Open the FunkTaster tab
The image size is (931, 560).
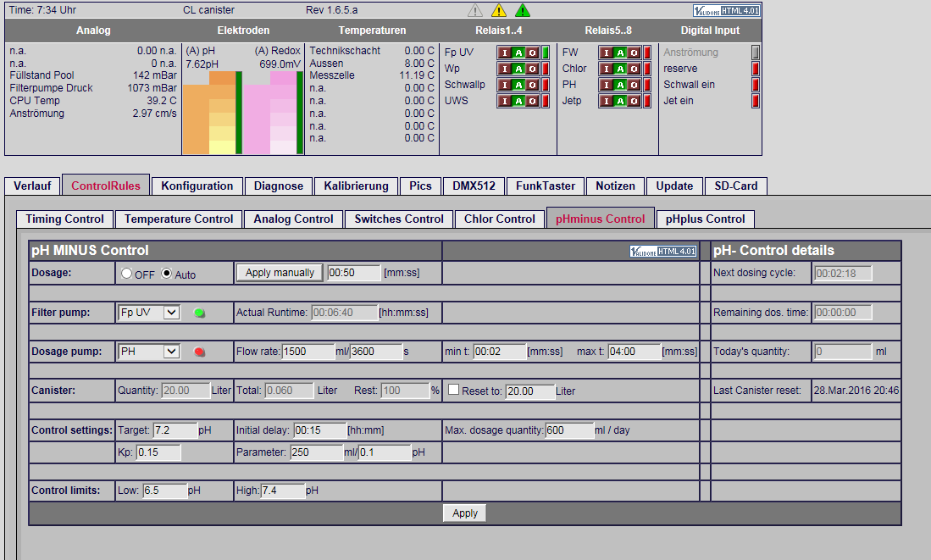(x=545, y=186)
